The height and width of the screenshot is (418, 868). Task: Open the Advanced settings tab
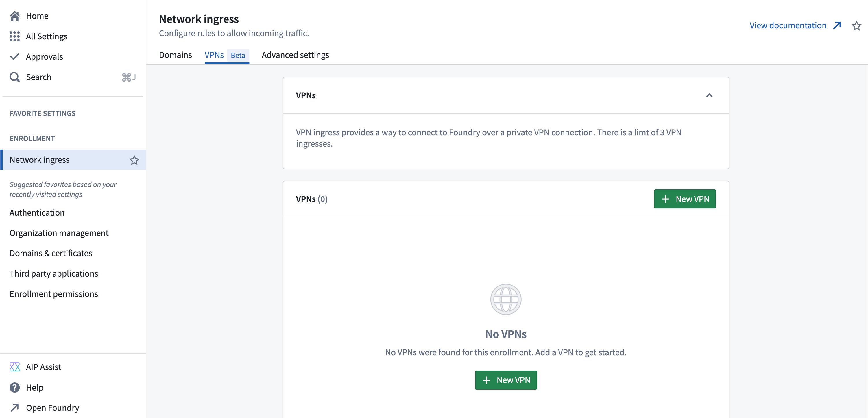click(x=295, y=55)
